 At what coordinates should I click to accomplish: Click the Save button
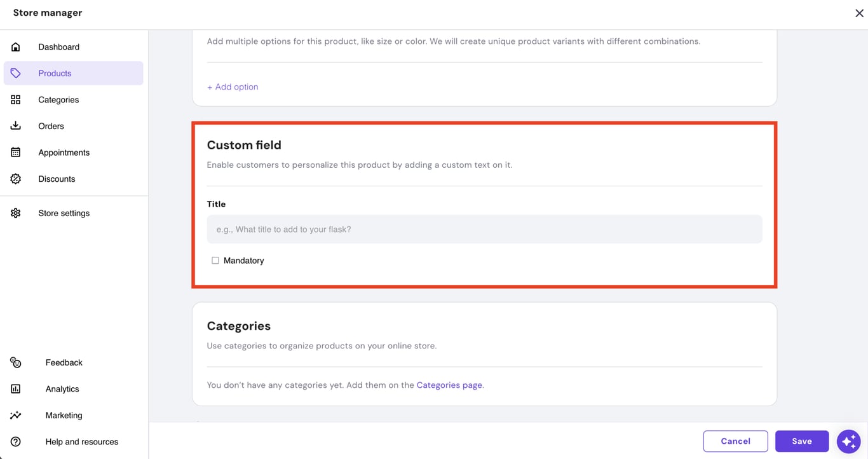tap(802, 441)
